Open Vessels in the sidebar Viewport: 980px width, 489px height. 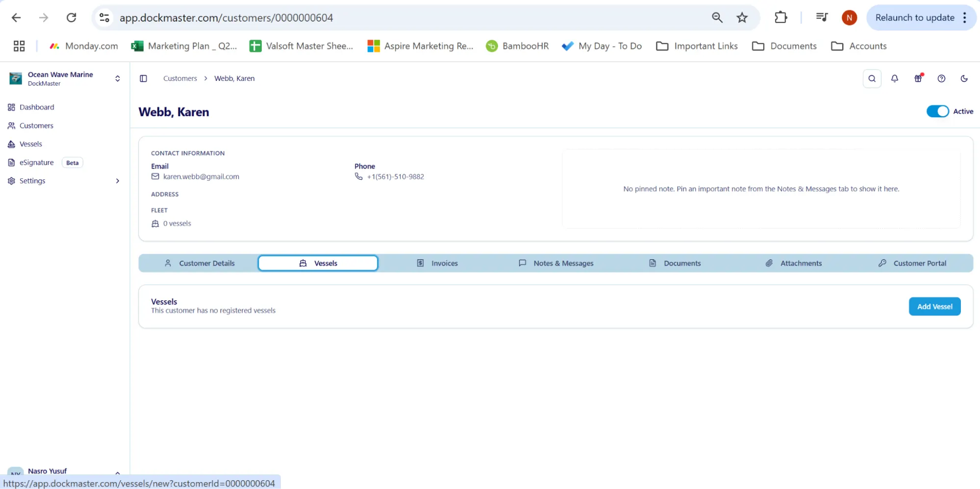pos(30,144)
